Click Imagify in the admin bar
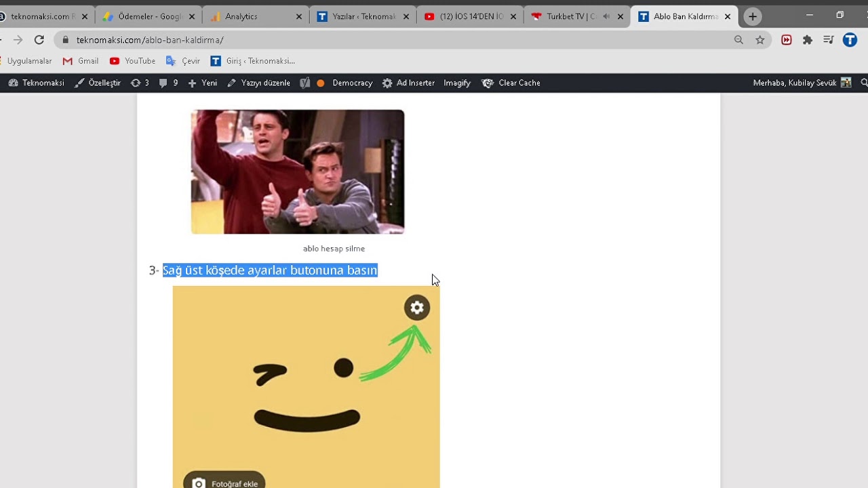The height and width of the screenshot is (488, 868). click(457, 83)
